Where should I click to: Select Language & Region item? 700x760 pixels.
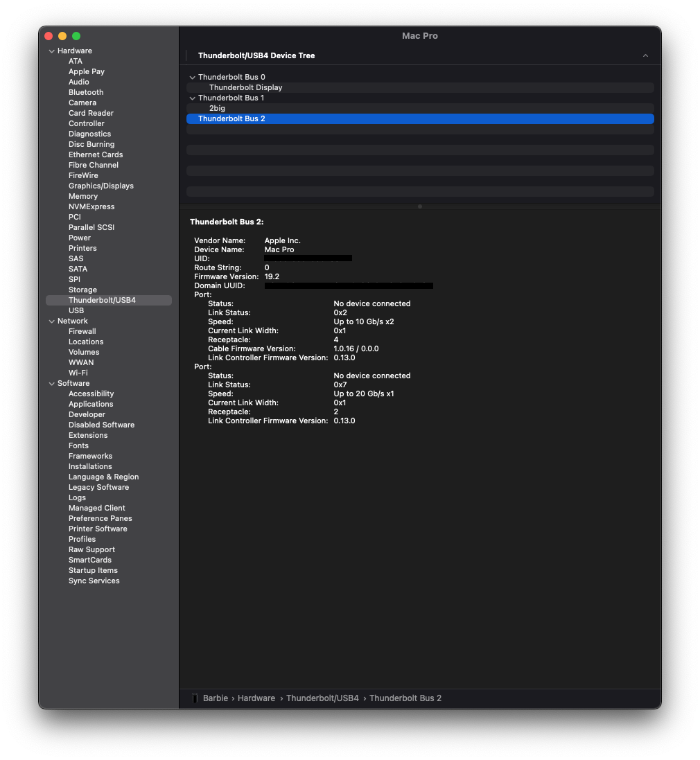coord(103,477)
